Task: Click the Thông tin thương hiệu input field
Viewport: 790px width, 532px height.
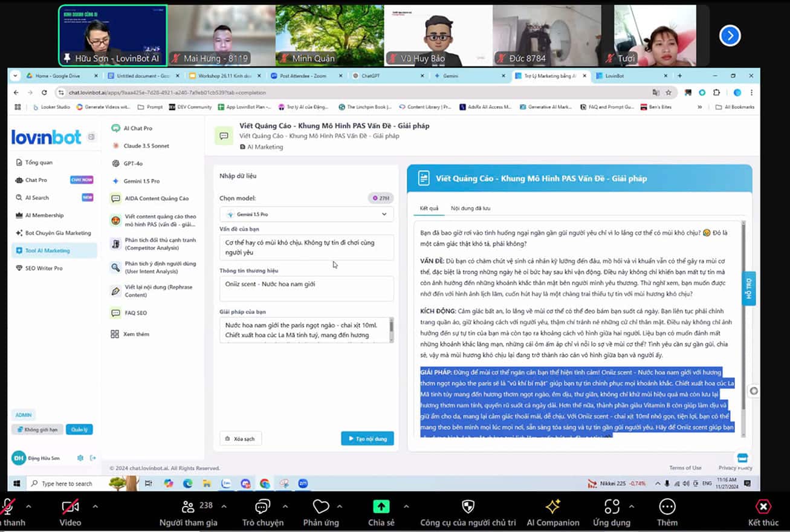Action: coord(306,288)
